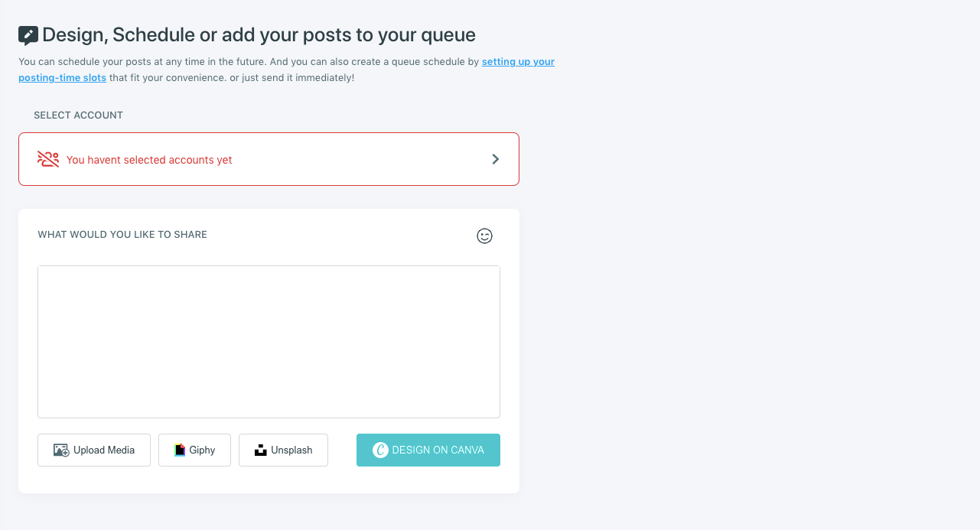This screenshot has height=530, width=980.
Task: Click the pencil compose icon in the page header
Action: click(28, 34)
